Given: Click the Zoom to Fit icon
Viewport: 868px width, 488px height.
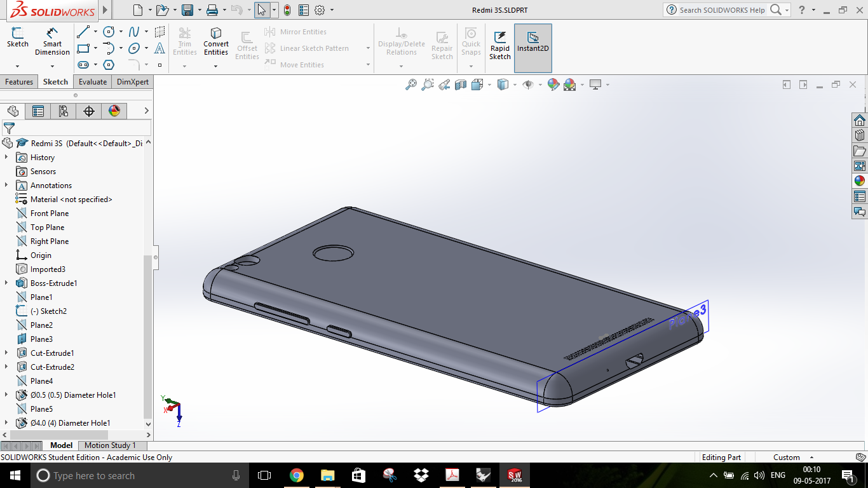Looking at the screenshot, I should [x=411, y=85].
